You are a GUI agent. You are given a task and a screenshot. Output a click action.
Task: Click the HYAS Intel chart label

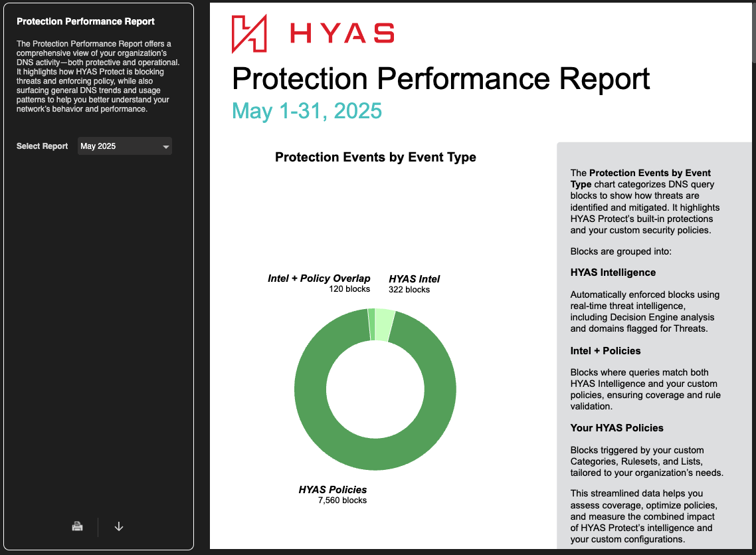point(415,279)
